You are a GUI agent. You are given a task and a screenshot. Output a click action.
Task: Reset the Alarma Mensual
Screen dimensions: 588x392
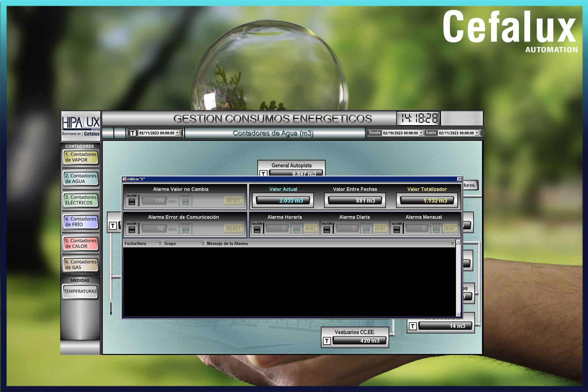tap(450, 229)
